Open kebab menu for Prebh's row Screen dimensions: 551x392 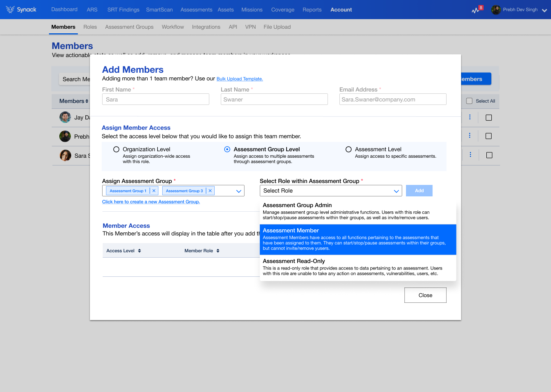pos(470,136)
